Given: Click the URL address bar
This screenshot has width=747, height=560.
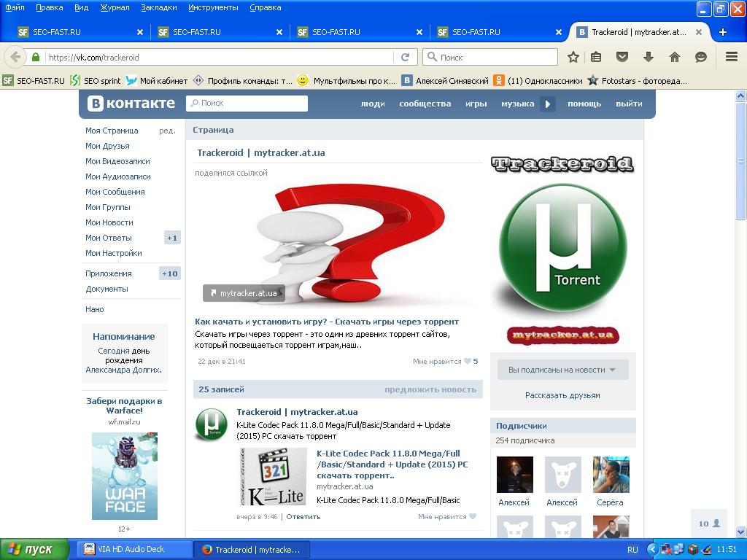Looking at the screenshot, I should [x=219, y=57].
